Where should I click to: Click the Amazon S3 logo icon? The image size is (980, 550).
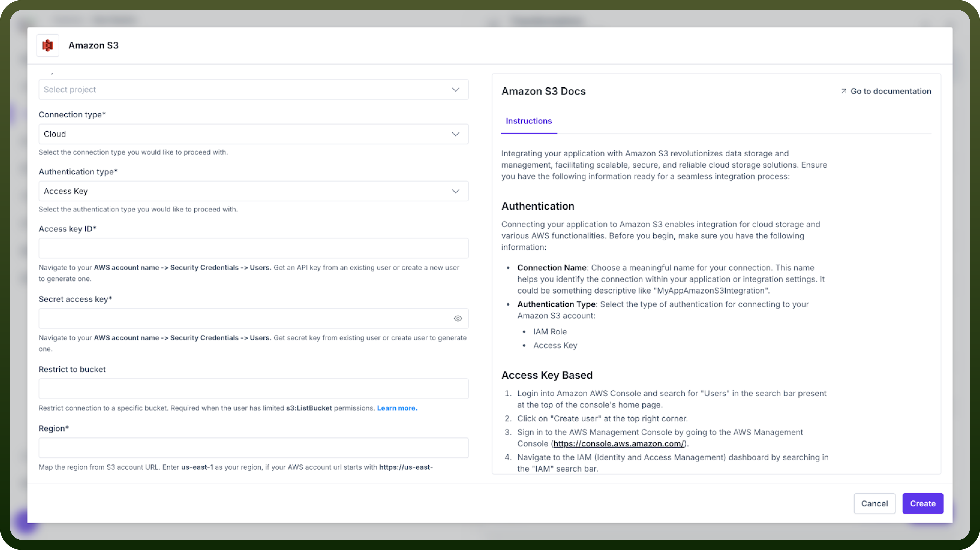tap(48, 46)
